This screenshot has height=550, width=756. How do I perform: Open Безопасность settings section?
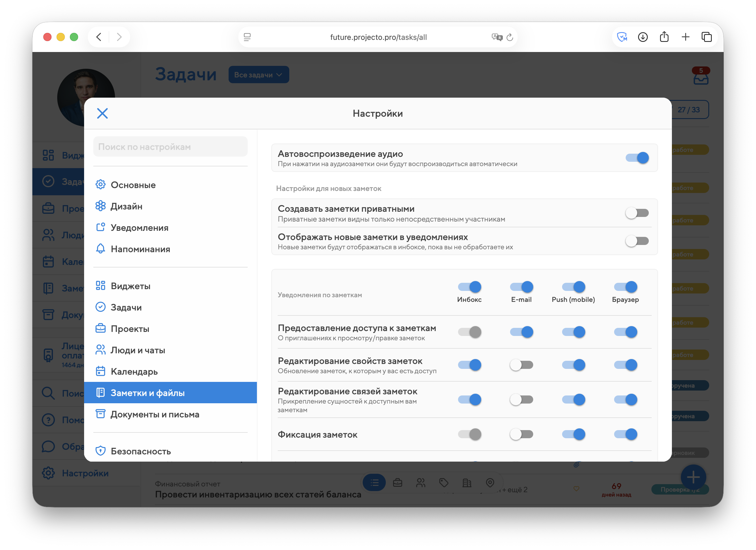(x=140, y=451)
